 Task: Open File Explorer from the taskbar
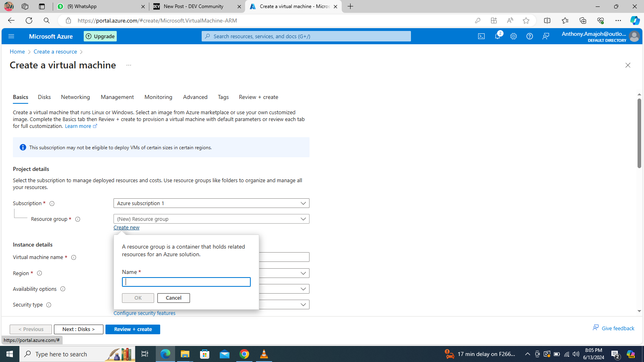[185, 354]
